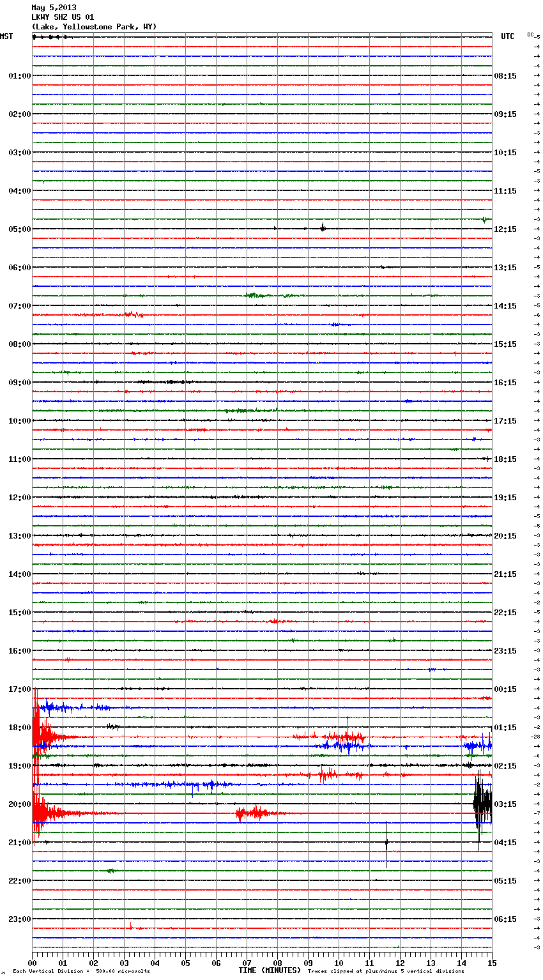Viewport: 543px width, 980px height.
Task: Click minute tick label 05 on time axis
Action: 185,963
